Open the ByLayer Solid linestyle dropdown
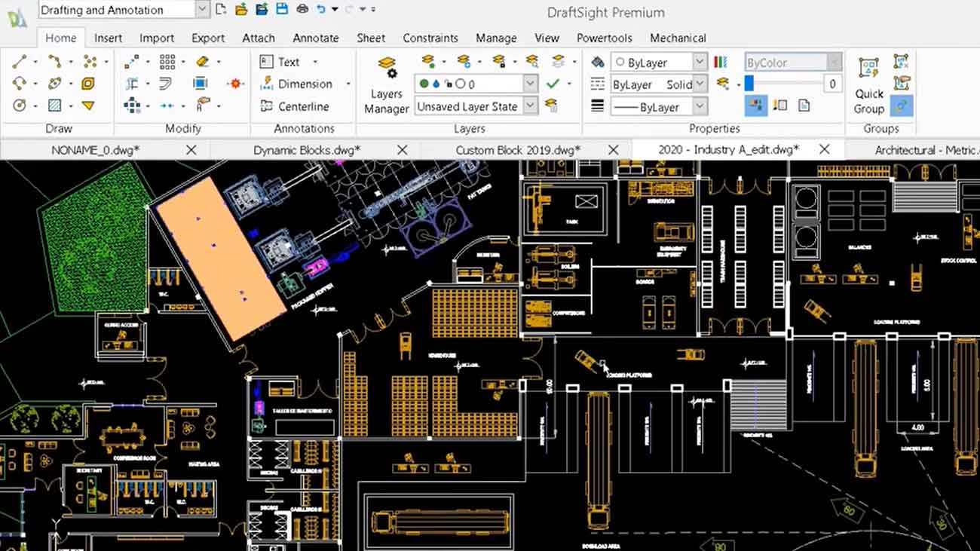The width and height of the screenshot is (980, 551). click(x=700, y=84)
